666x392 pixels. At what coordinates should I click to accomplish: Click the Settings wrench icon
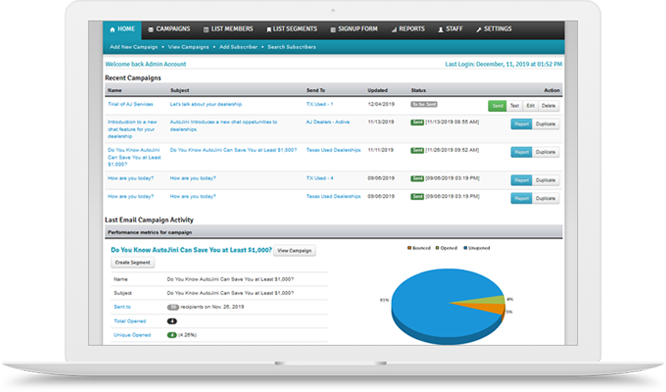[x=479, y=29]
